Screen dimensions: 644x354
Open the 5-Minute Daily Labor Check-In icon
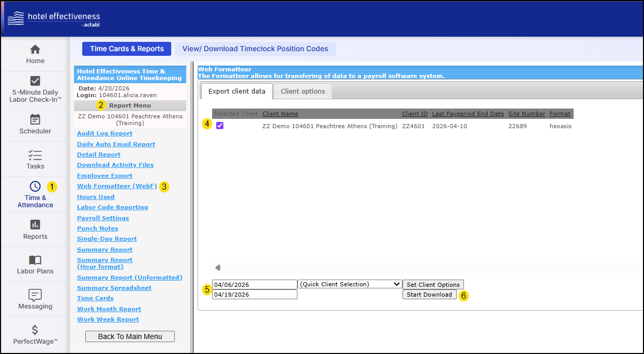tap(35, 81)
